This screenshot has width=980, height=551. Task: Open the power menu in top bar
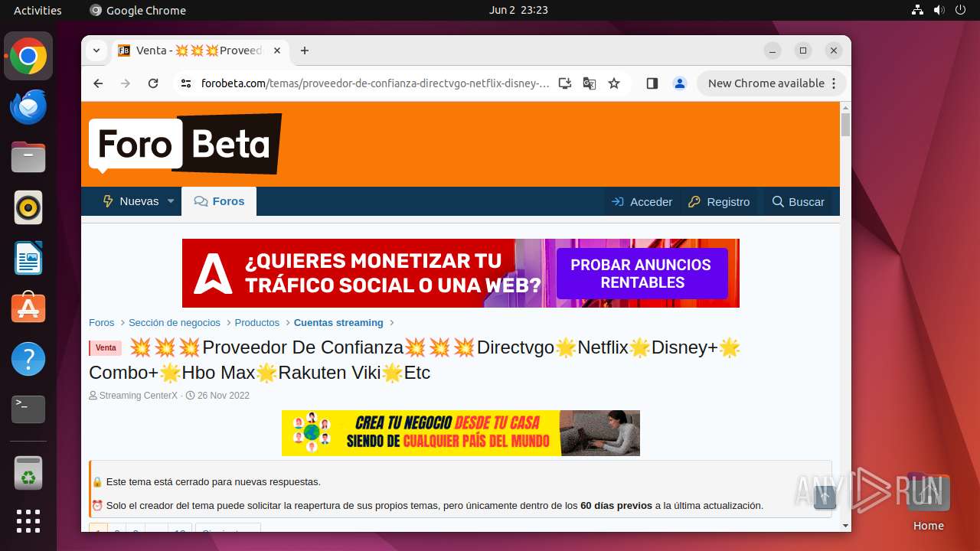pyautogui.click(x=961, y=10)
